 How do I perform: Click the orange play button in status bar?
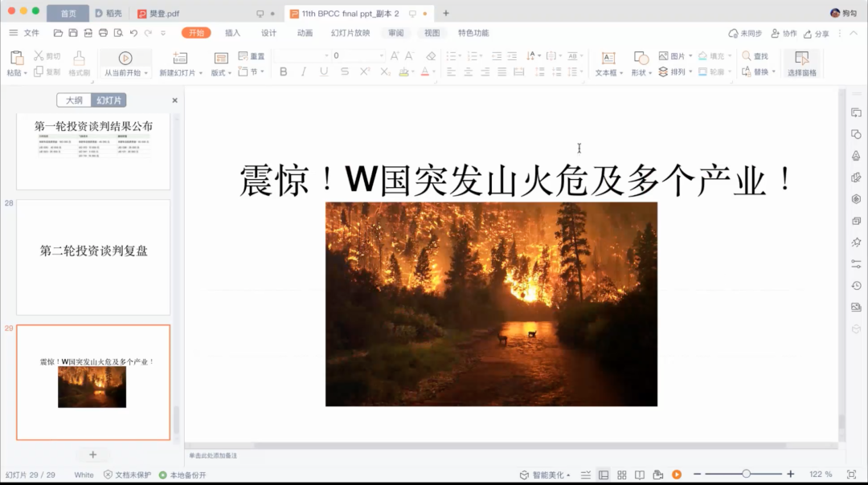[677, 475]
